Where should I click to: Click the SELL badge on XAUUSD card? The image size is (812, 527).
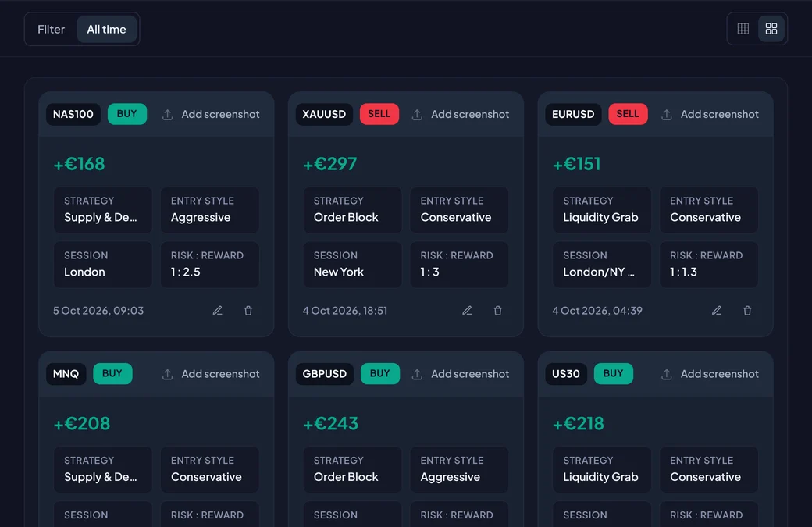[379, 114]
